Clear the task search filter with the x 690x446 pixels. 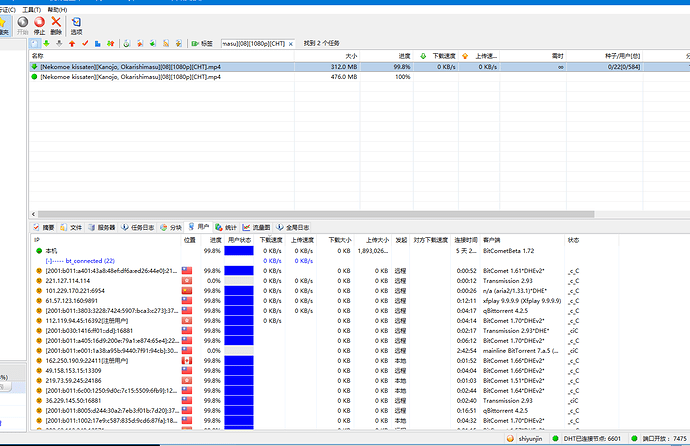click(290, 44)
